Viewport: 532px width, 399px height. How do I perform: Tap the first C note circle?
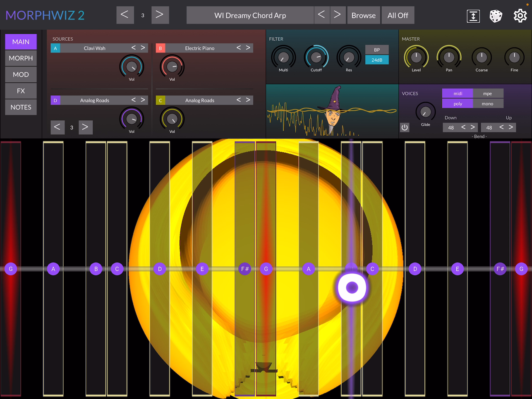117,269
